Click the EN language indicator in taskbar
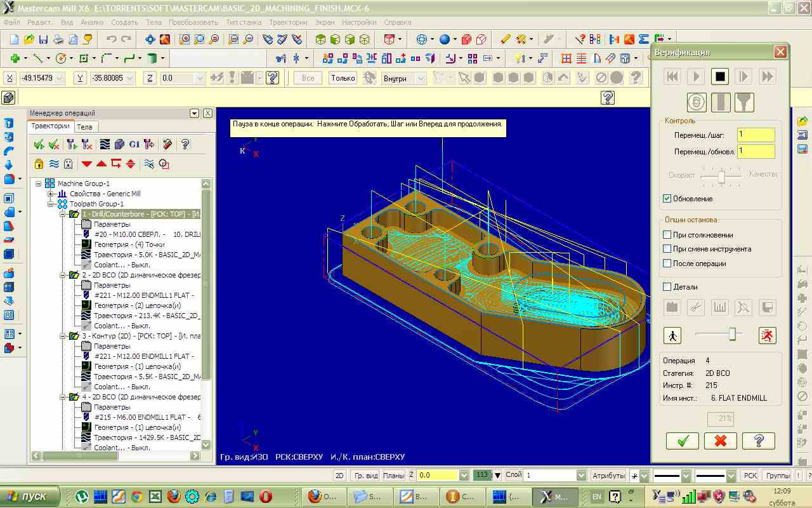The image size is (812, 508). [597, 497]
